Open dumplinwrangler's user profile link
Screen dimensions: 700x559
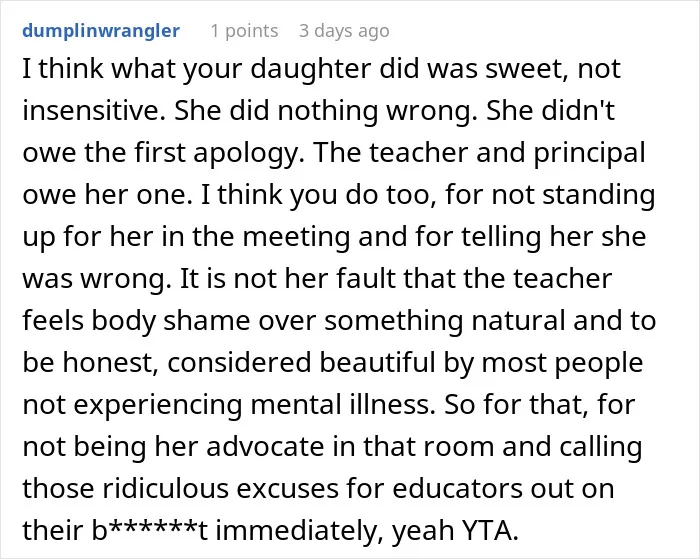click(101, 31)
